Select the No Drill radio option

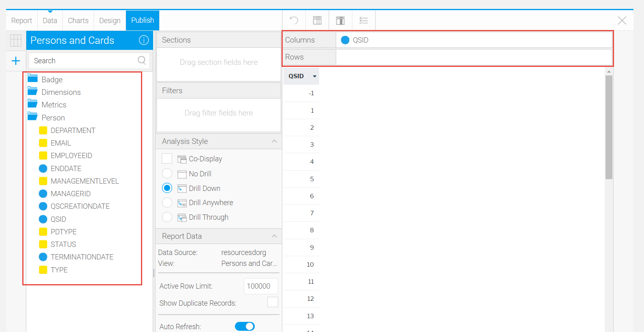point(167,173)
